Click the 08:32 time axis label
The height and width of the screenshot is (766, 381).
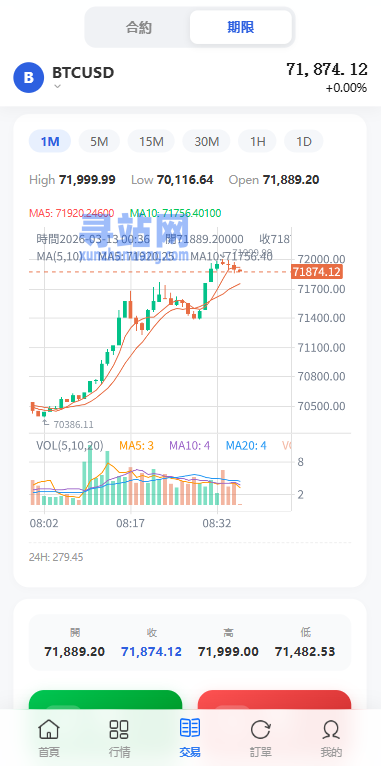tap(217, 523)
